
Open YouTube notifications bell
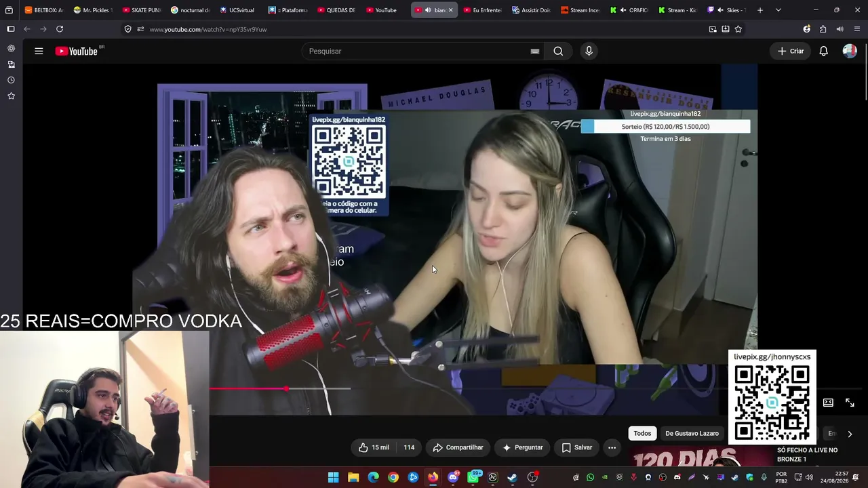tap(823, 51)
